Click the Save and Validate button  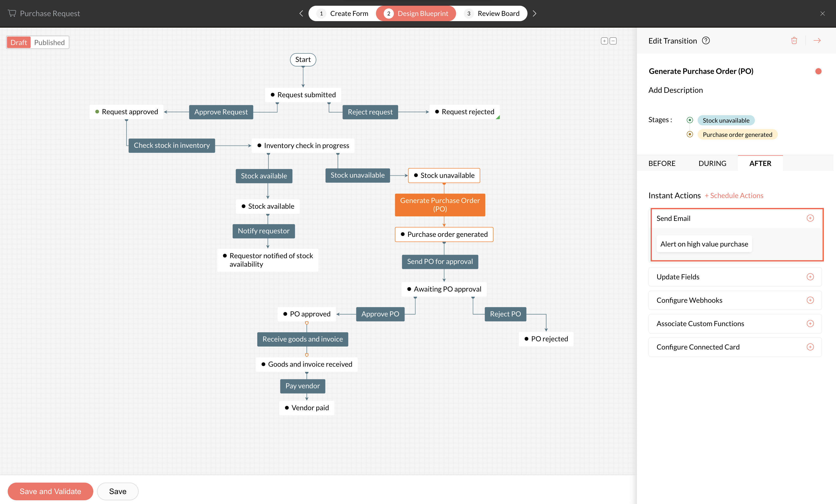[50, 491]
